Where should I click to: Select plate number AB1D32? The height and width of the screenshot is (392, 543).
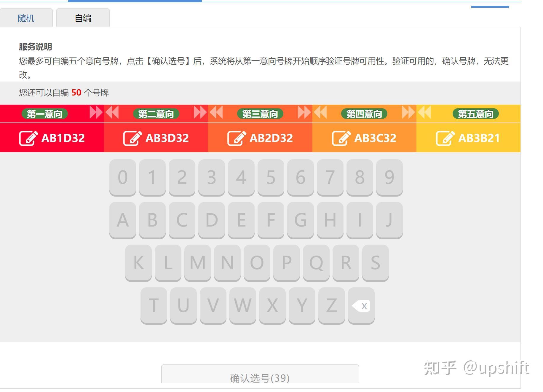click(x=63, y=138)
